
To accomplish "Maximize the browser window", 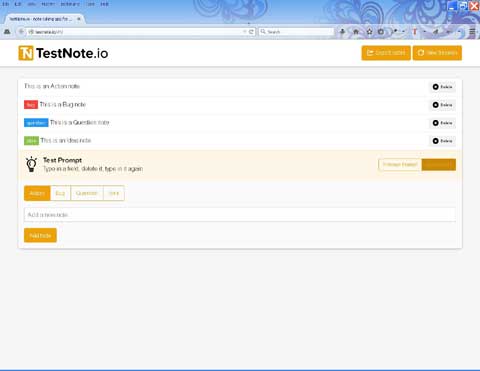I will (x=463, y=6).
